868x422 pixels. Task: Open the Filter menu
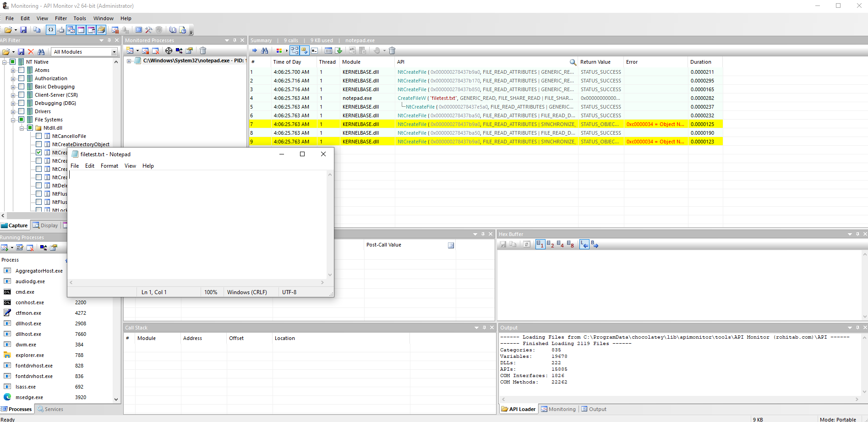pos(61,18)
